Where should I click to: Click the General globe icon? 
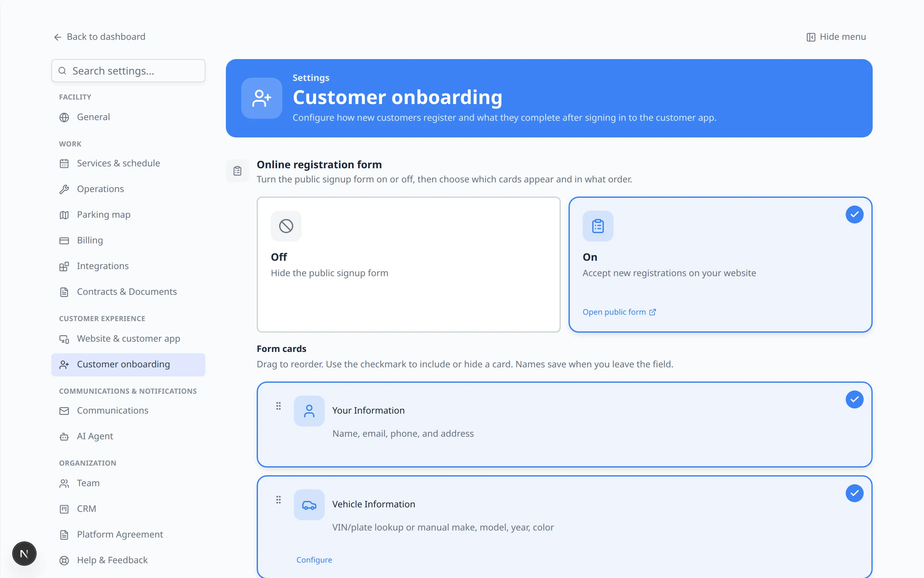[x=64, y=117]
